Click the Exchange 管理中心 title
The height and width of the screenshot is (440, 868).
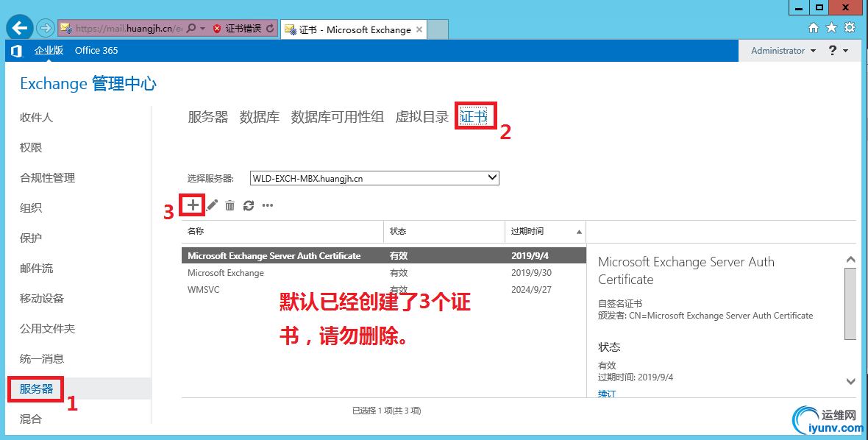coord(88,84)
